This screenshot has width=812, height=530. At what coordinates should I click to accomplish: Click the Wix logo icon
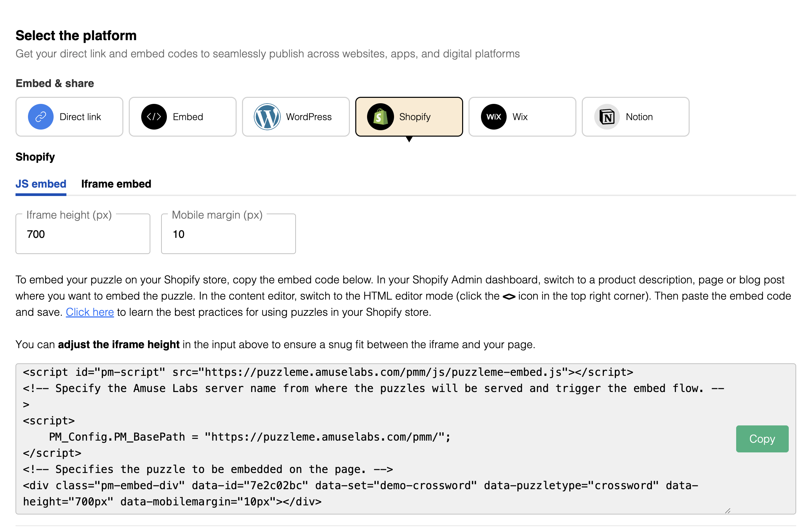[x=494, y=117]
